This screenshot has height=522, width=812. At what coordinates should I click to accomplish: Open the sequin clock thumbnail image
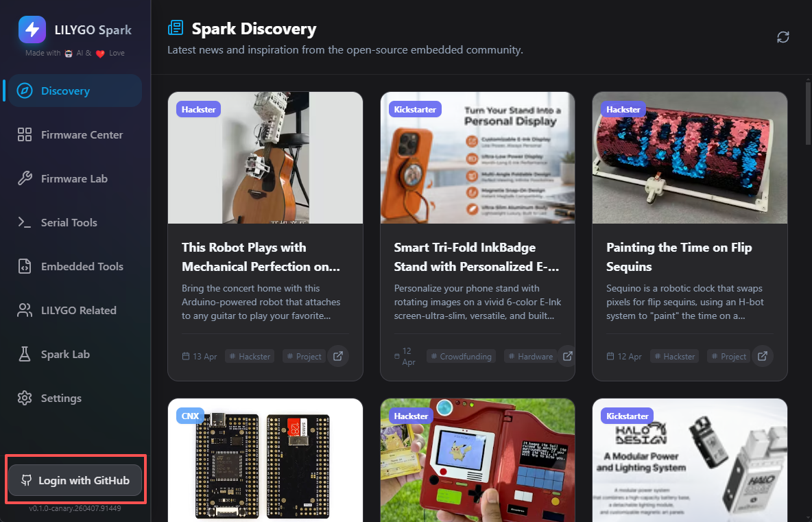[690, 158]
